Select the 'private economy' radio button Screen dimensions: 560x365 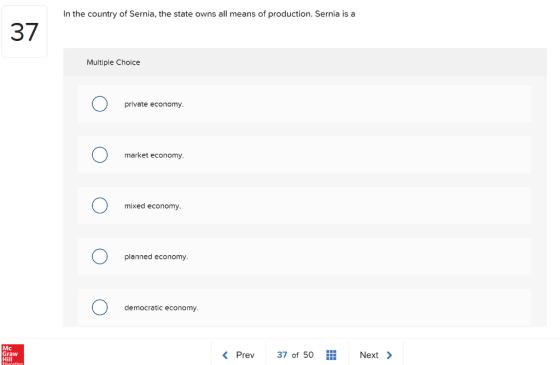100,104
